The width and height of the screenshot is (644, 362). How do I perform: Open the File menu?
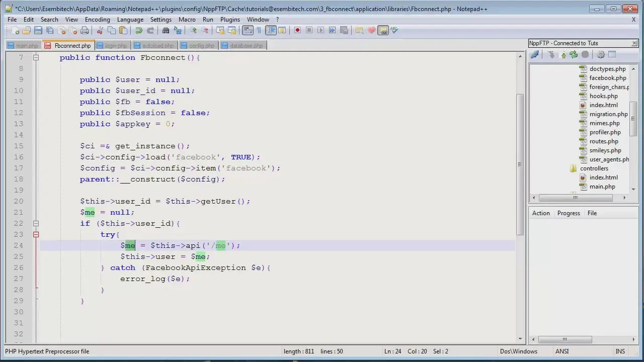(x=12, y=19)
